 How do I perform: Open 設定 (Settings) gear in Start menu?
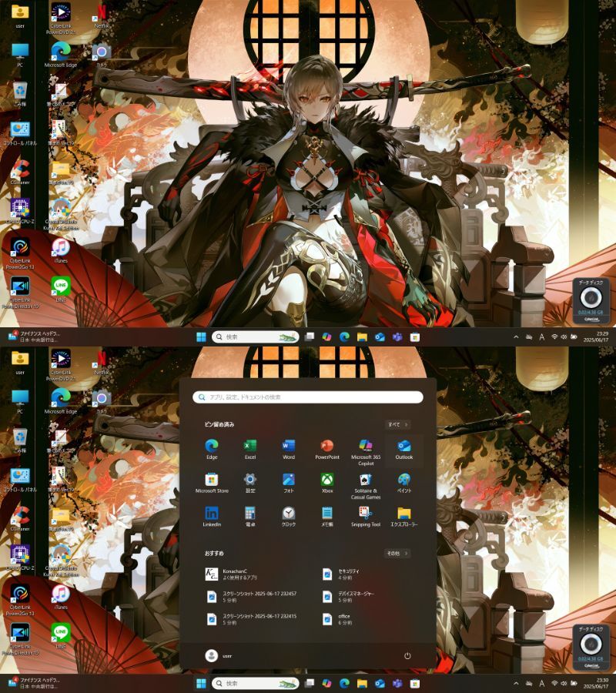pos(250,483)
